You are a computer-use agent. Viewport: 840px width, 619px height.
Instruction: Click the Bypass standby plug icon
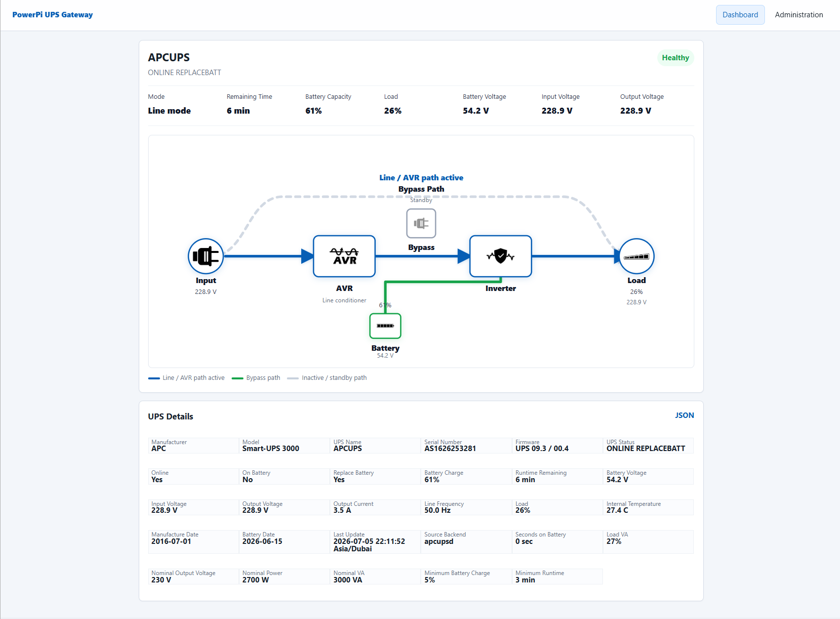pos(421,223)
